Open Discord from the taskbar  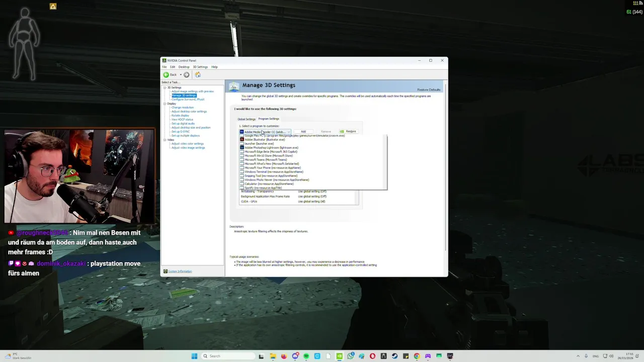pos(295,356)
